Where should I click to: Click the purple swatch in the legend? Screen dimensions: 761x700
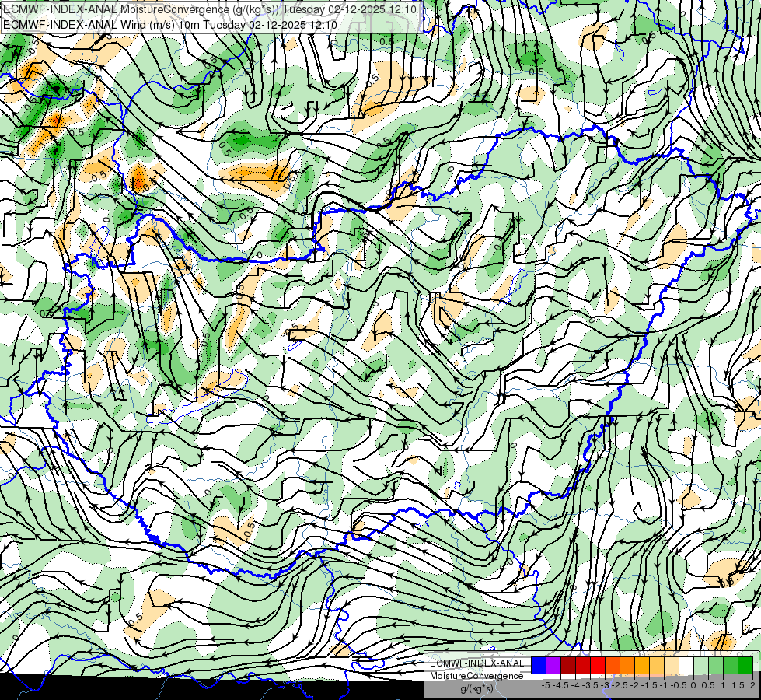(553, 666)
